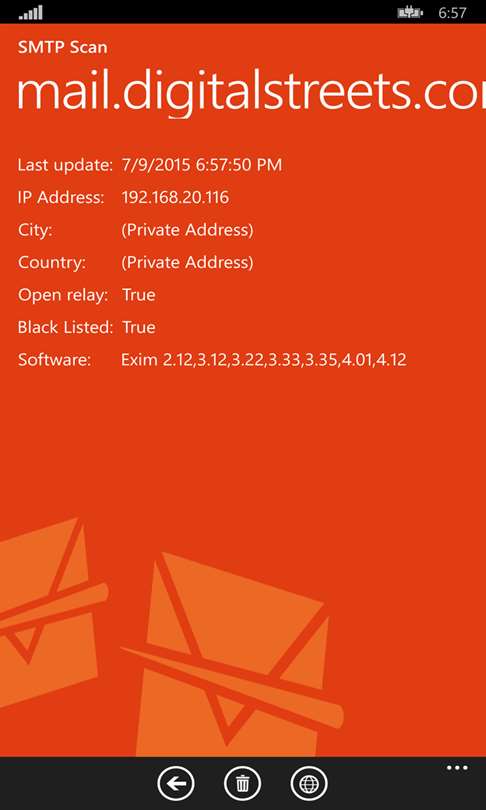Check the signal strength indicator

coord(30,12)
